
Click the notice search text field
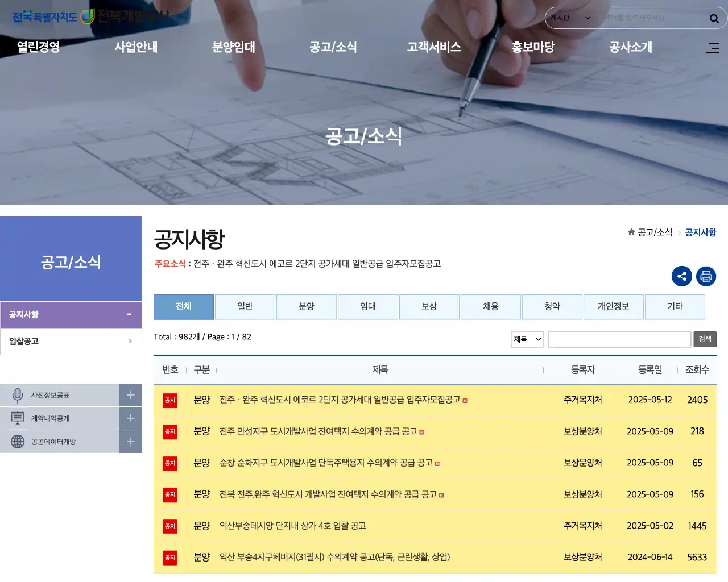pos(619,339)
